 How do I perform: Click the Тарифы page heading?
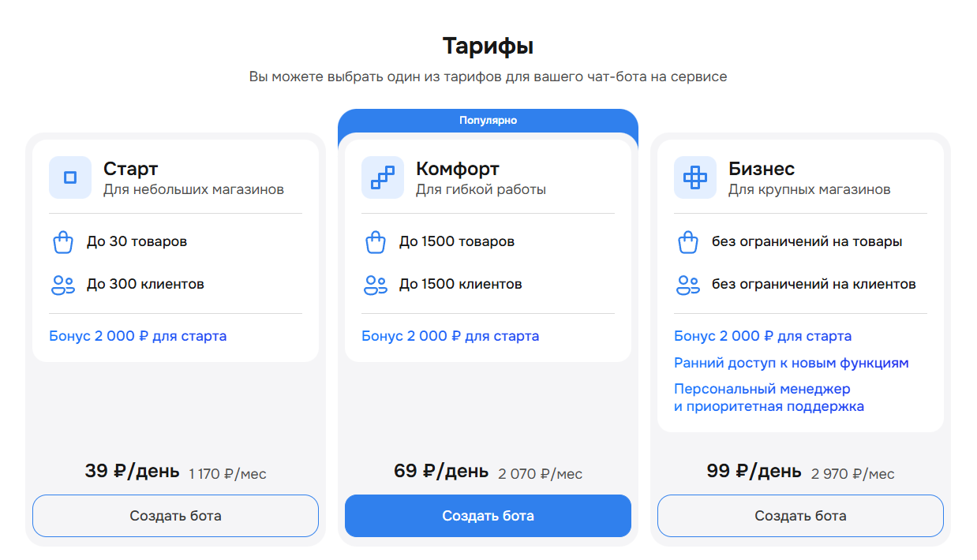click(488, 46)
